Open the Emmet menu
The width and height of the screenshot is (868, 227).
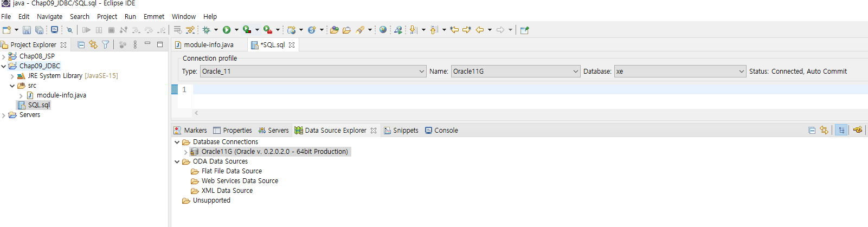(154, 17)
